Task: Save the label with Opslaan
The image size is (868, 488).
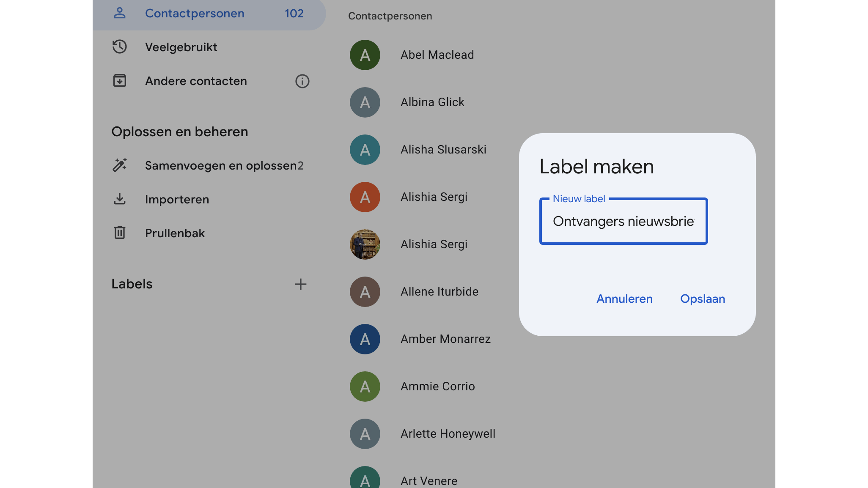Action: point(702,299)
